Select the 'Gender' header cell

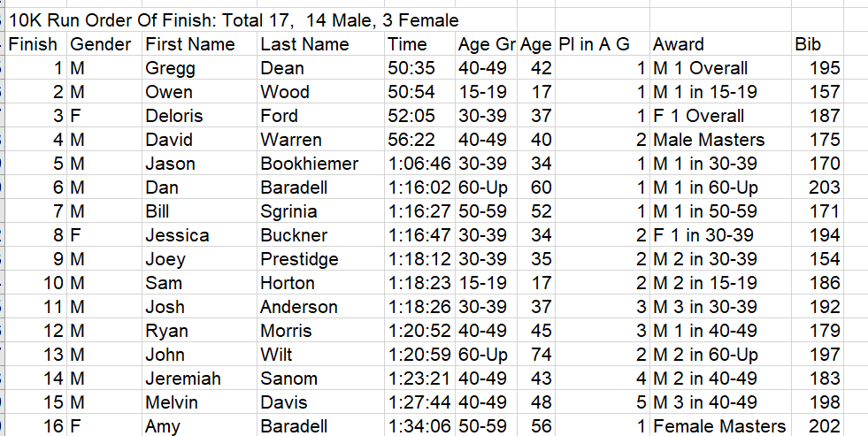100,44
